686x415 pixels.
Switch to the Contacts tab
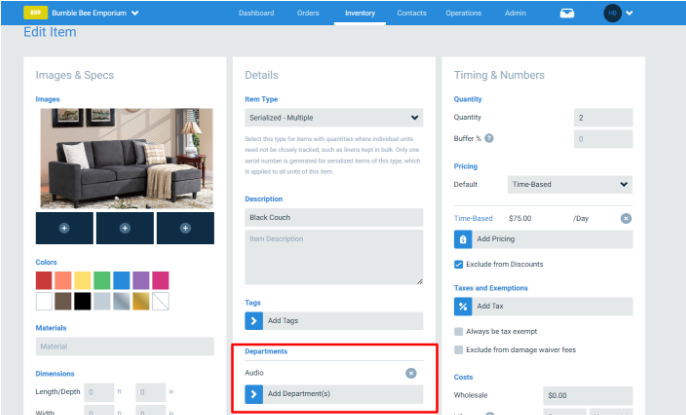click(412, 13)
